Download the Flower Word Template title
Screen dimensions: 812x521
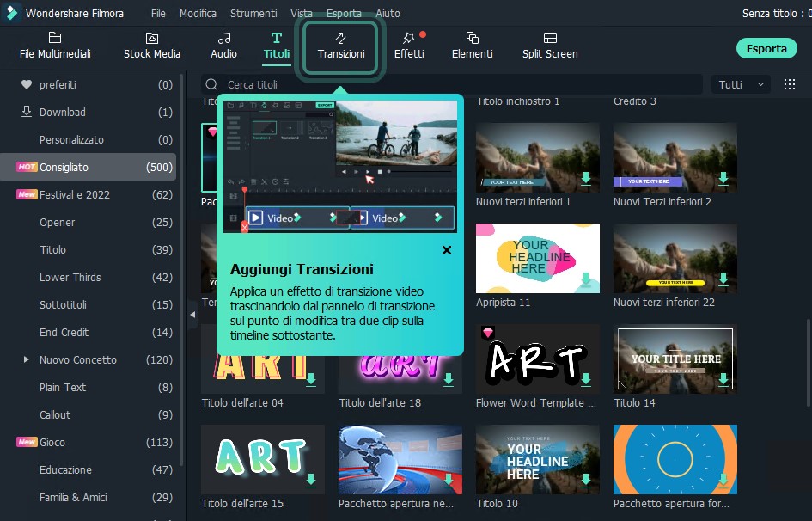[586, 380]
